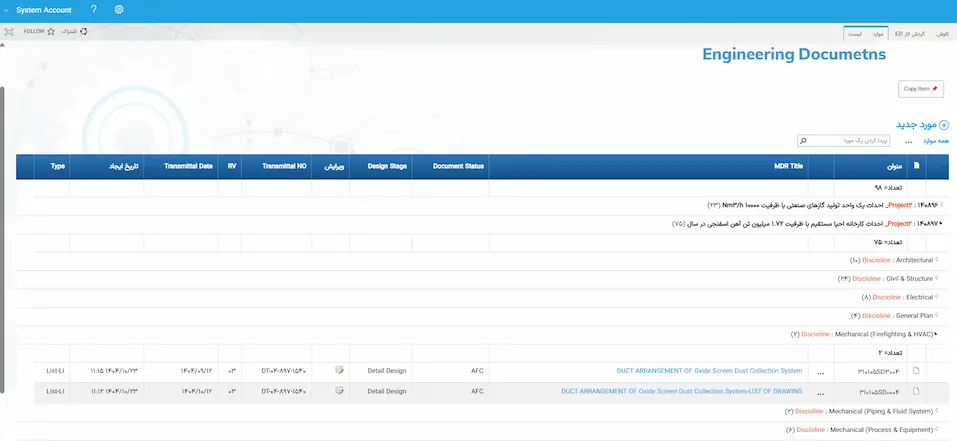Click the Copy Item button
957x441 pixels.
(x=920, y=89)
